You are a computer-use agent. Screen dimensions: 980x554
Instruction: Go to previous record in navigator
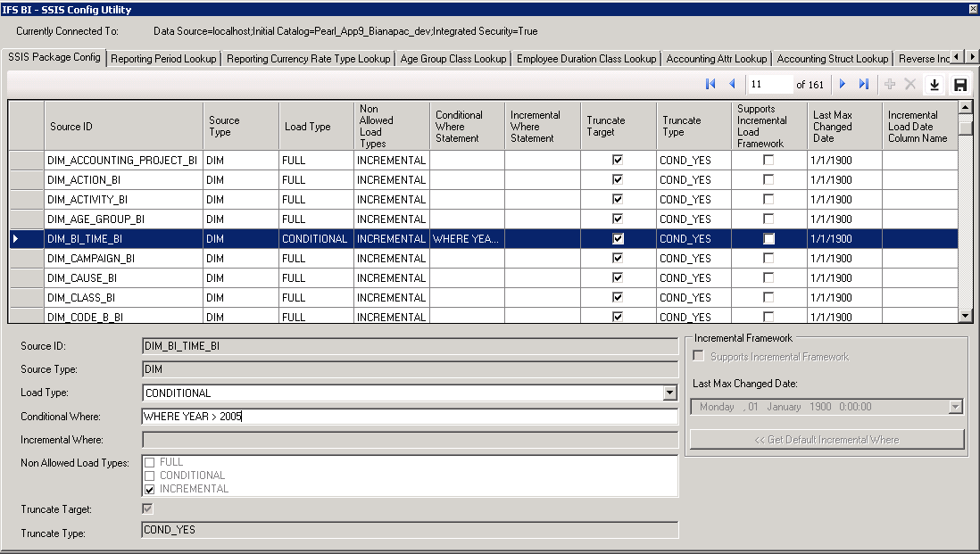click(733, 84)
